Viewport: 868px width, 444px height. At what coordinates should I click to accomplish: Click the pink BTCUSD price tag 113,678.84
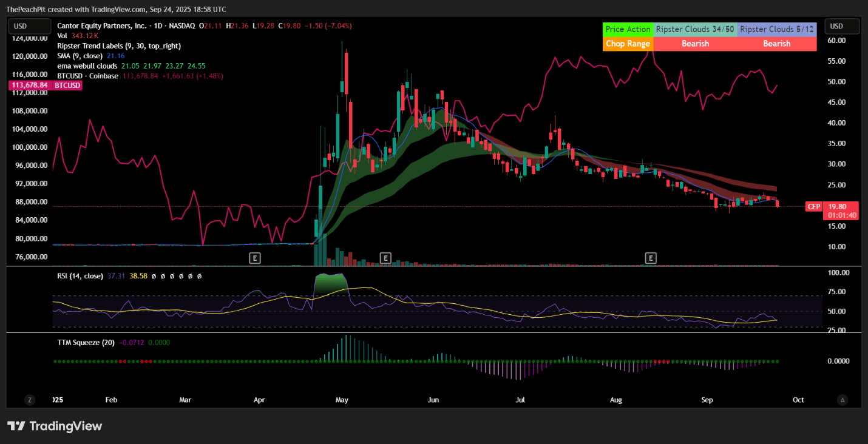click(29, 85)
